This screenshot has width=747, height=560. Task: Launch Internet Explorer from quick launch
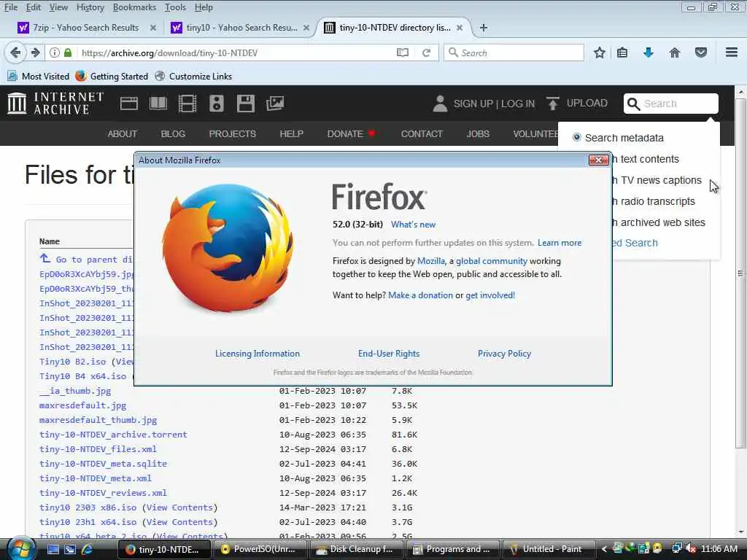88,549
